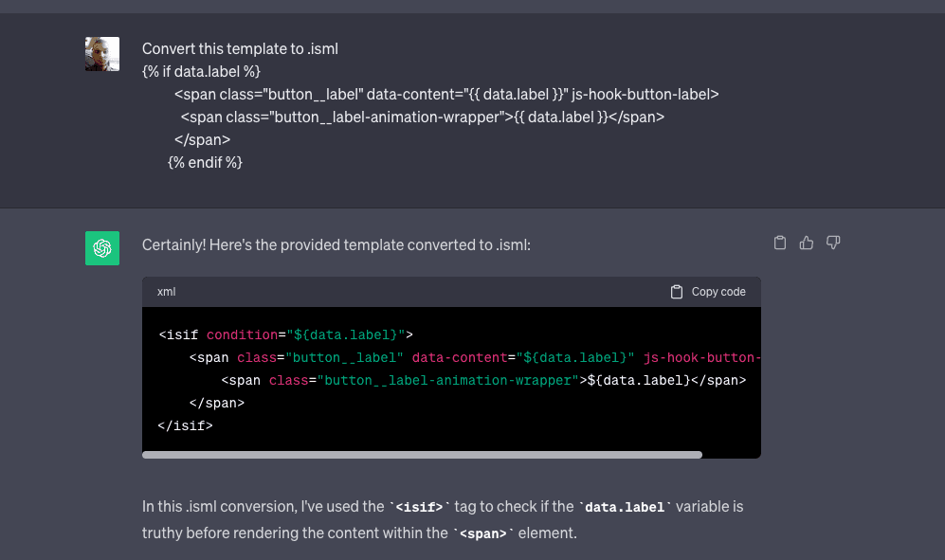
Task: Click the isif condition line in code
Action: (285, 334)
